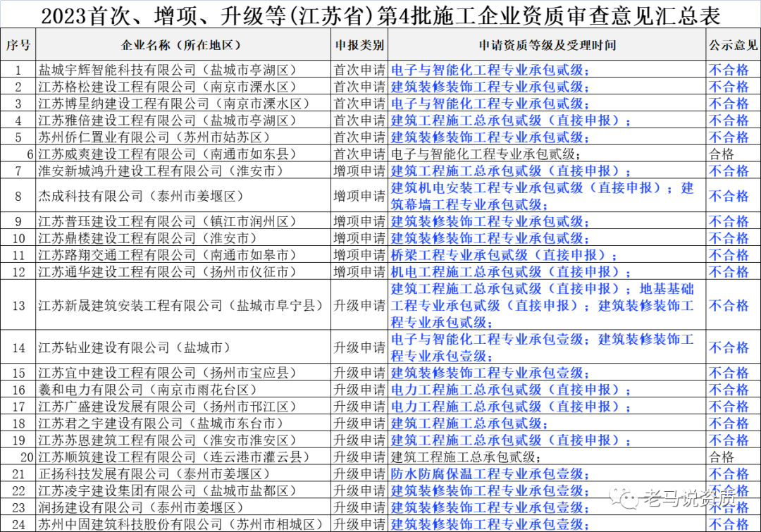
Task: Select company cell 淮安新城鸿升建设工程有限公司
Action: 183,171
